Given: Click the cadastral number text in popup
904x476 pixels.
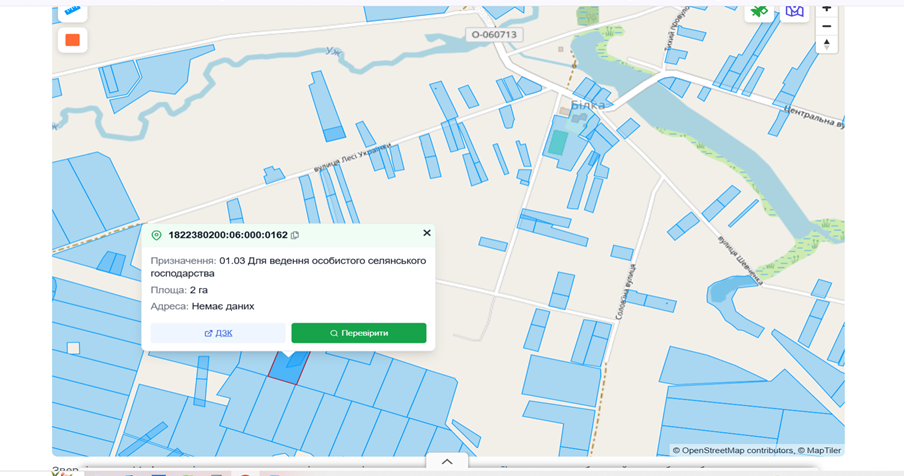Looking at the screenshot, I should coord(228,235).
